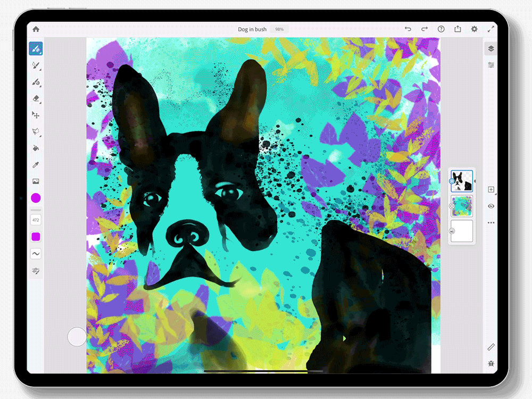Open the Place Image tool
The image size is (532, 399).
[36, 181]
